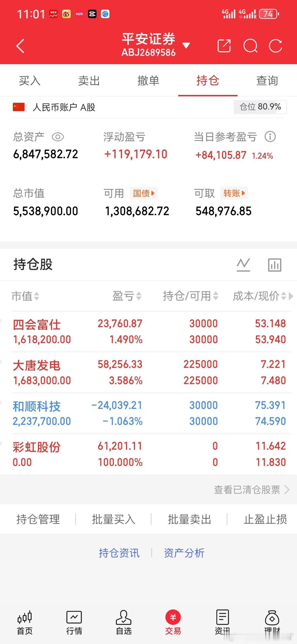Tap the back arrow icon

[x=20, y=46]
